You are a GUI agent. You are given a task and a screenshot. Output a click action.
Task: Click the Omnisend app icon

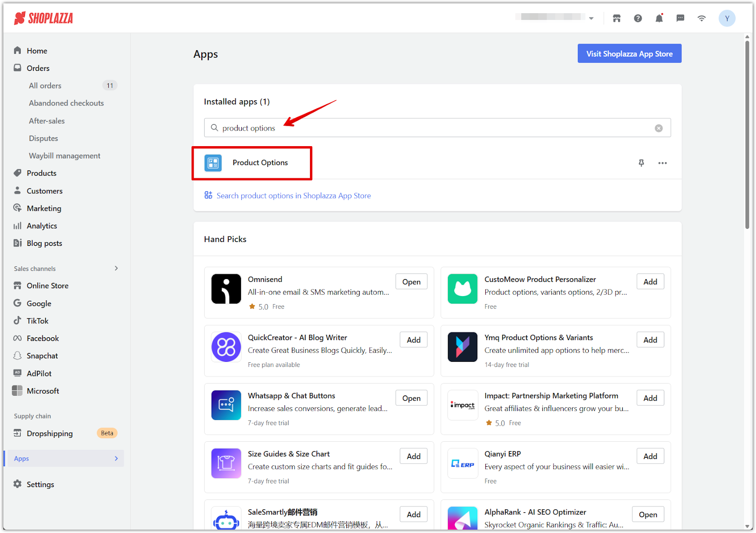point(226,289)
